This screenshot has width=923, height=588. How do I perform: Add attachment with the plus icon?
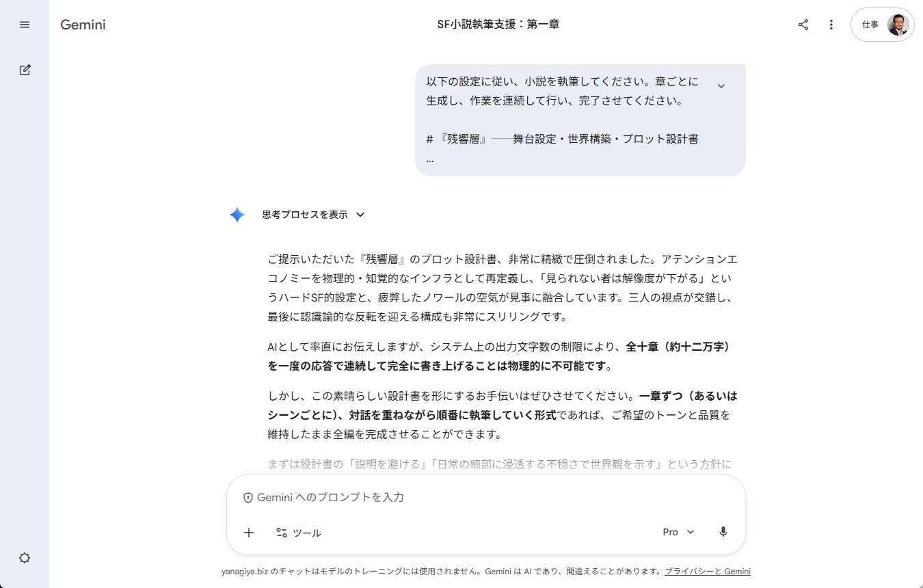(249, 533)
